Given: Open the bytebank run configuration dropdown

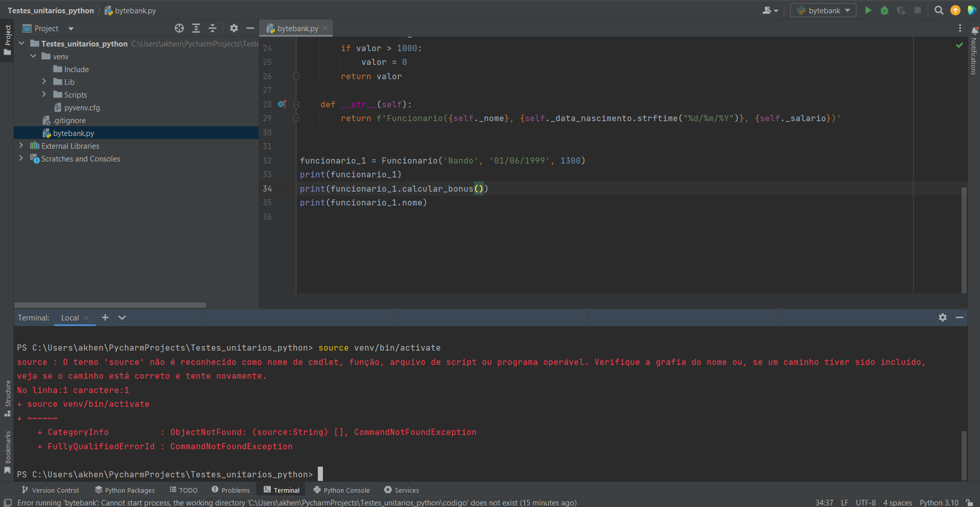Looking at the screenshot, I should pyautogui.click(x=823, y=10).
